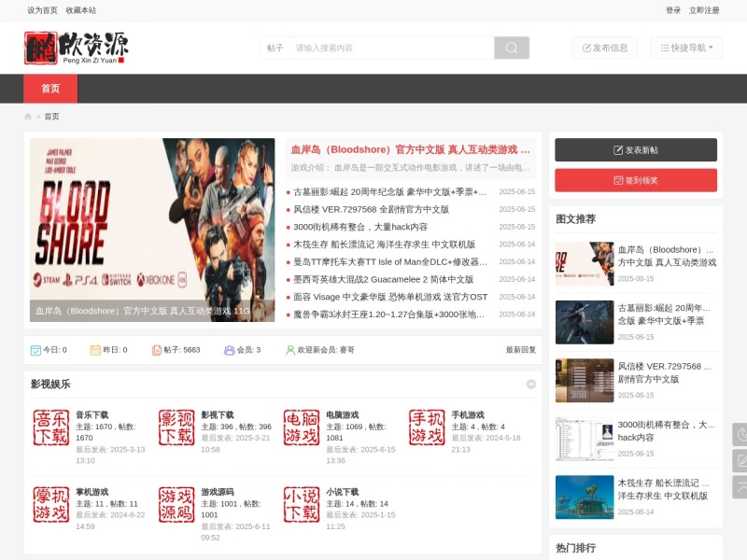Open the 掌机游戏 forum seal icon

(51, 505)
